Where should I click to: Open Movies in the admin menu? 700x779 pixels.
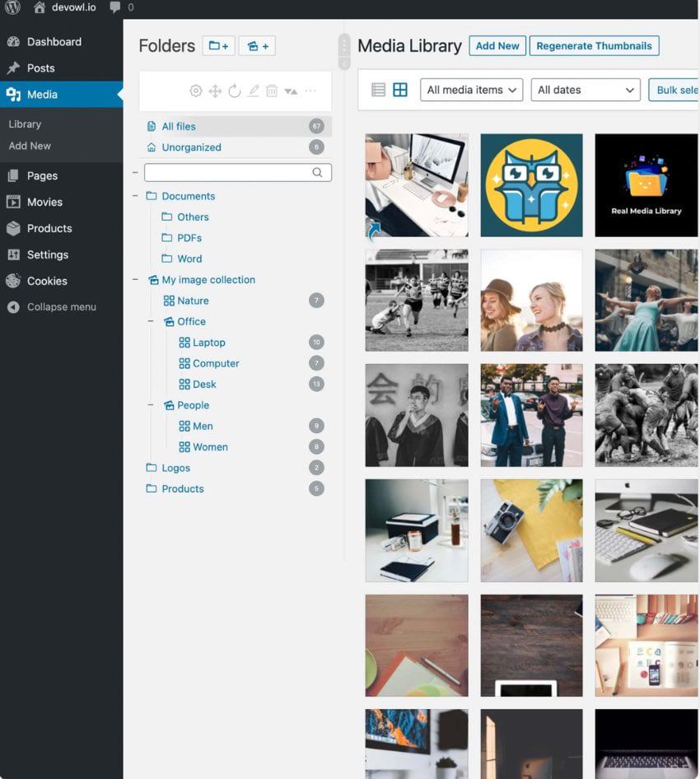61,203
